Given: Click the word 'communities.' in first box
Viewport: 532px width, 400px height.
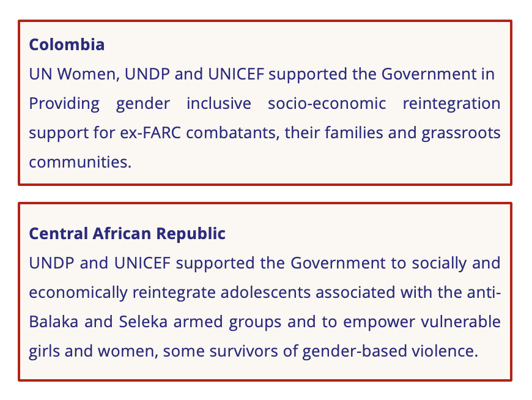Looking at the screenshot, I should coord(80,162).
